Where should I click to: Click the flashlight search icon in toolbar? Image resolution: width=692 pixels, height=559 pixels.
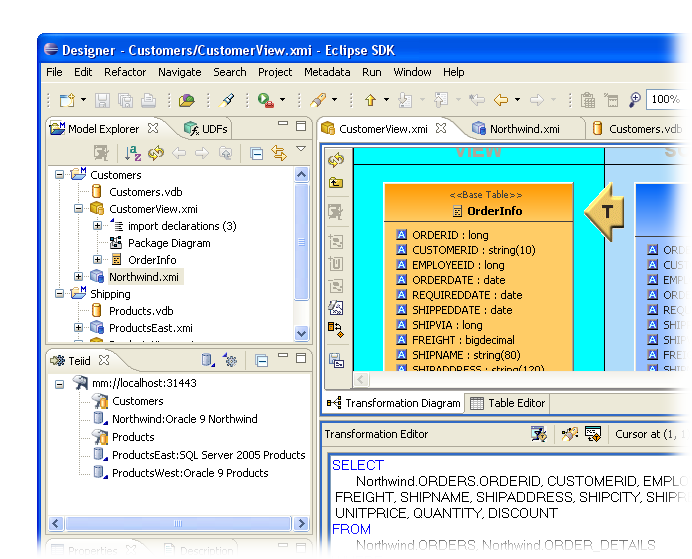(x=318, y=100)
